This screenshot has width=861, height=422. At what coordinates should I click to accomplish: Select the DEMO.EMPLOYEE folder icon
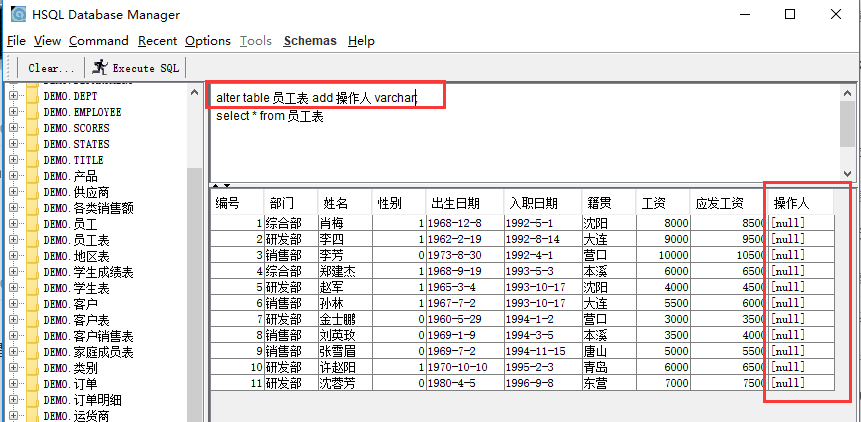pos(33,112)
